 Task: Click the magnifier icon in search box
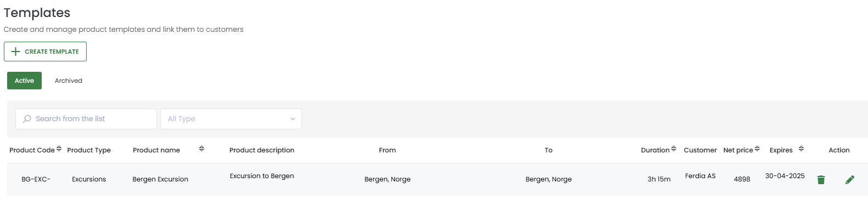[27, 118]
